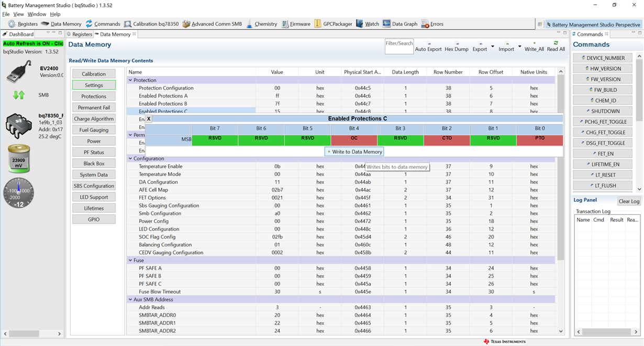Open the Watch tool
Viewport: 644px width, 346px height.
coord(368,24)
